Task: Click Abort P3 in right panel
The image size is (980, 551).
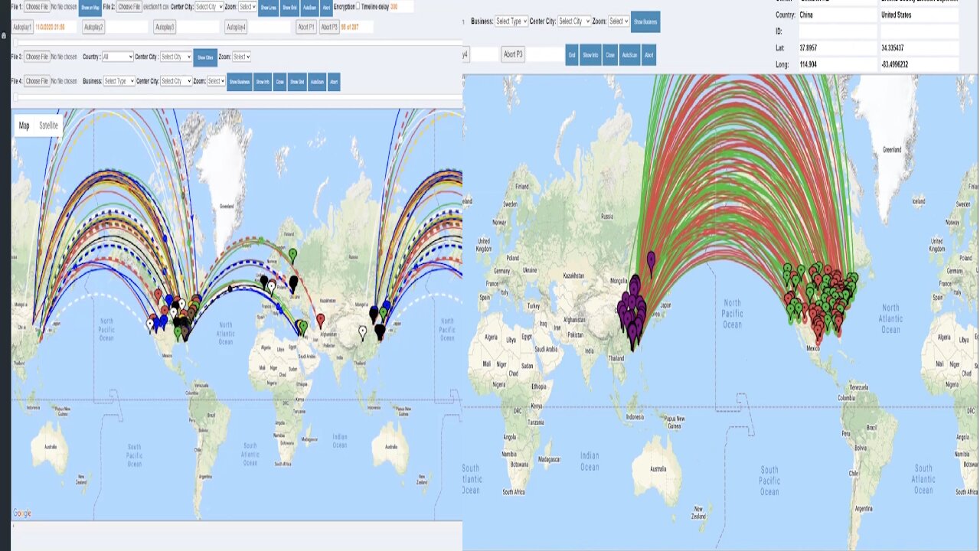Action: (513, 54)
